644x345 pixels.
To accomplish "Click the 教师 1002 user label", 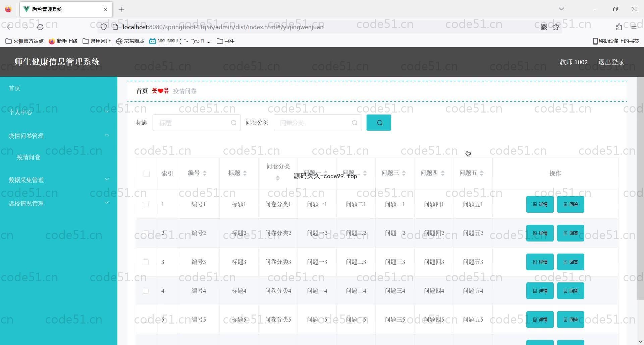I will click(573, 62).
